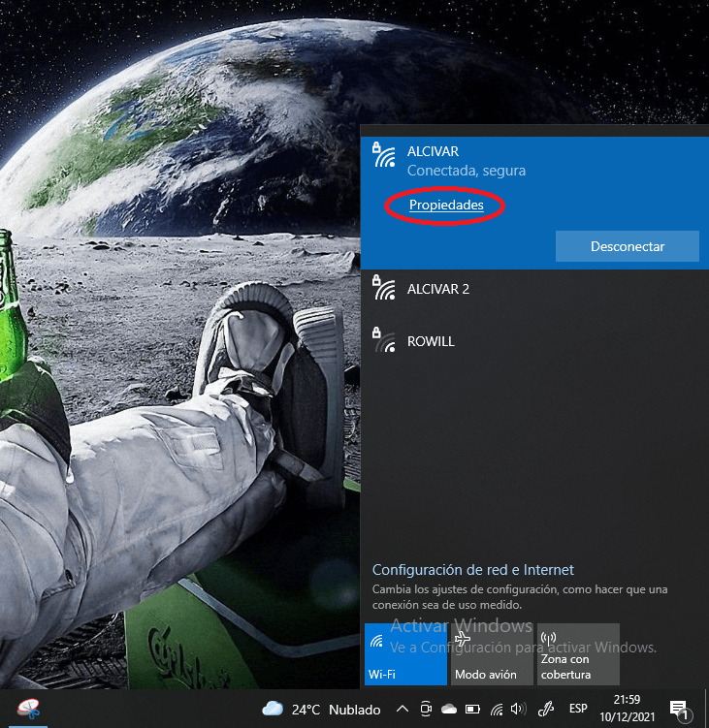Click the Meet Now camera tray icon
709x728 pixels.
click(425, 710)
